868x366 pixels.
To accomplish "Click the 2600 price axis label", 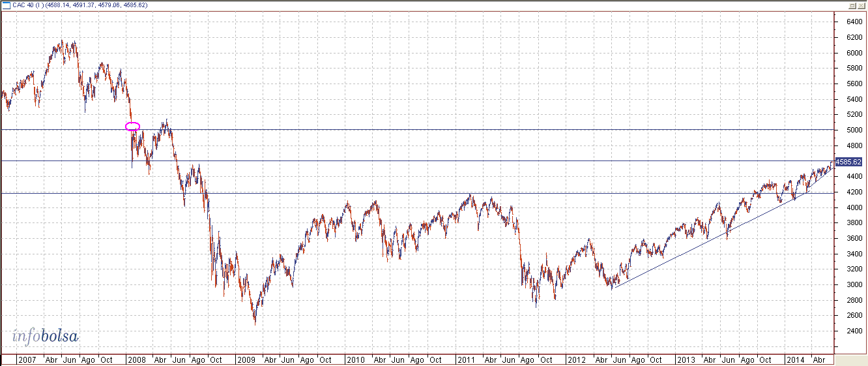I will pyautogui.click(x=854, y=316).
